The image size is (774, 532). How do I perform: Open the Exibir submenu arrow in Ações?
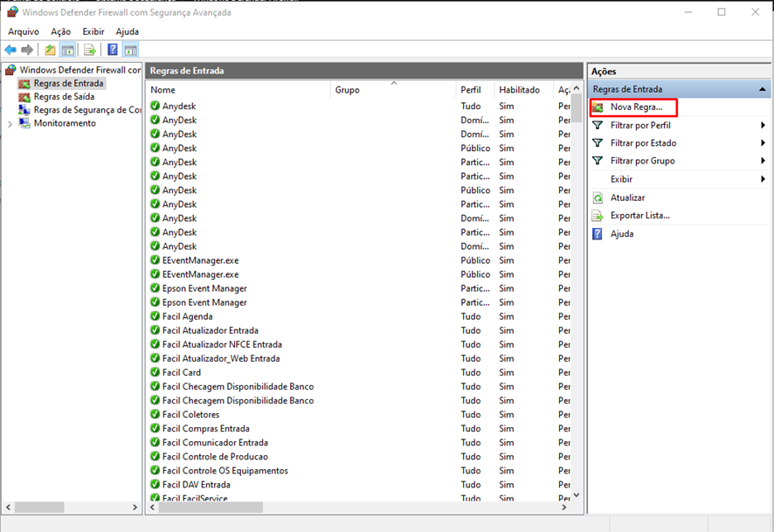pyautogui.click(x=763, y=179)
